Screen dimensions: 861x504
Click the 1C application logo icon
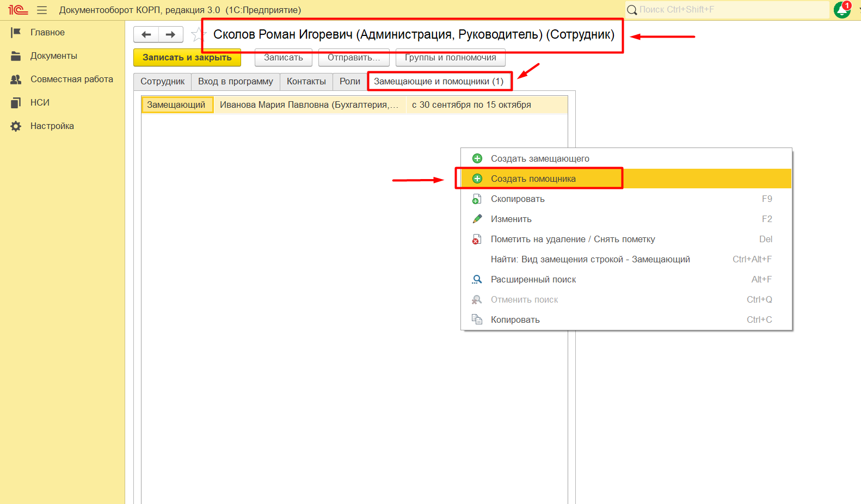click(18, 10)
